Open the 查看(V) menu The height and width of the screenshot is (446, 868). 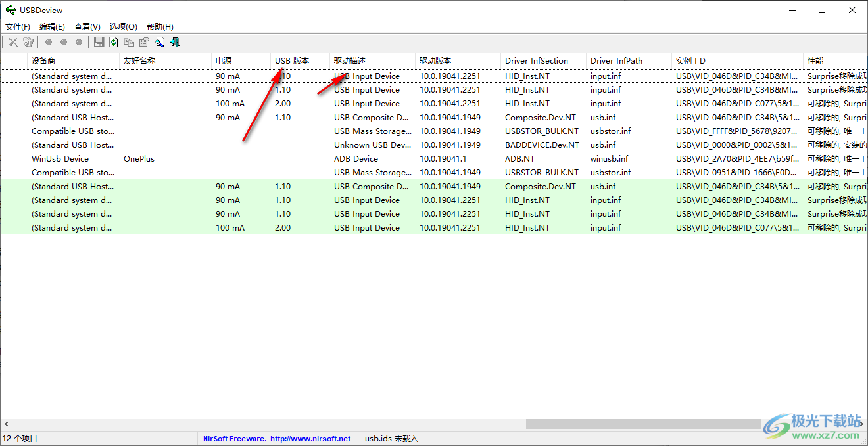(x=87, y=27)
